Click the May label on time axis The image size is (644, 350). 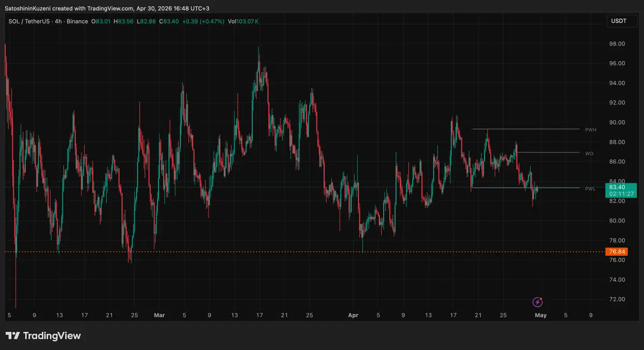pyautogui.click(x=540, y=316)
